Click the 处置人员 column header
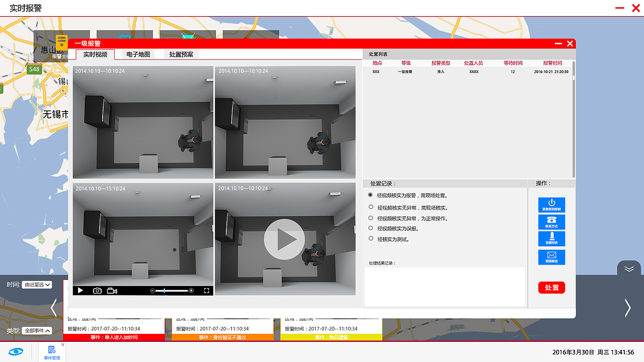Screen dimensions: 644x362 (473, 63)
